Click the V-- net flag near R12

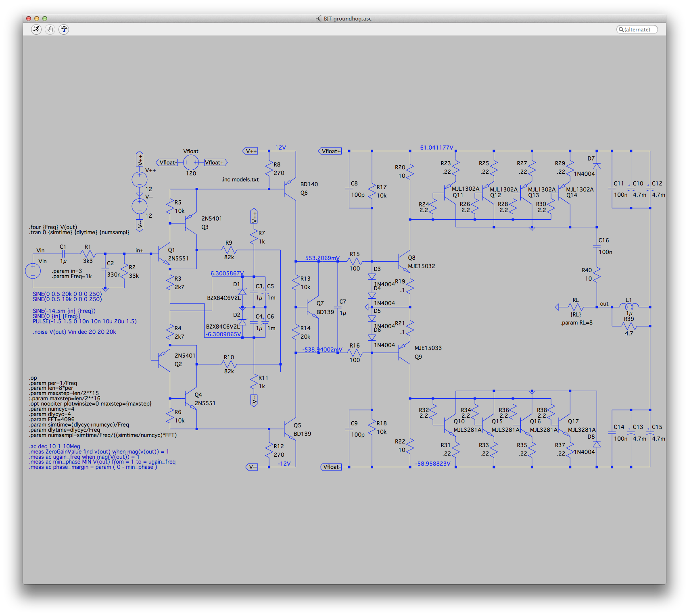[x=252, y=467]
